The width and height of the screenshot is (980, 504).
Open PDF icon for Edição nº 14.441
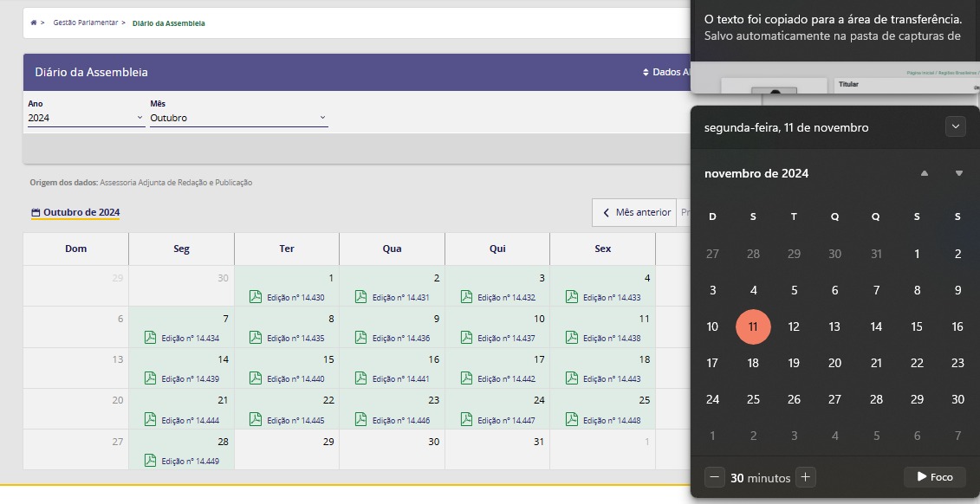360,378
